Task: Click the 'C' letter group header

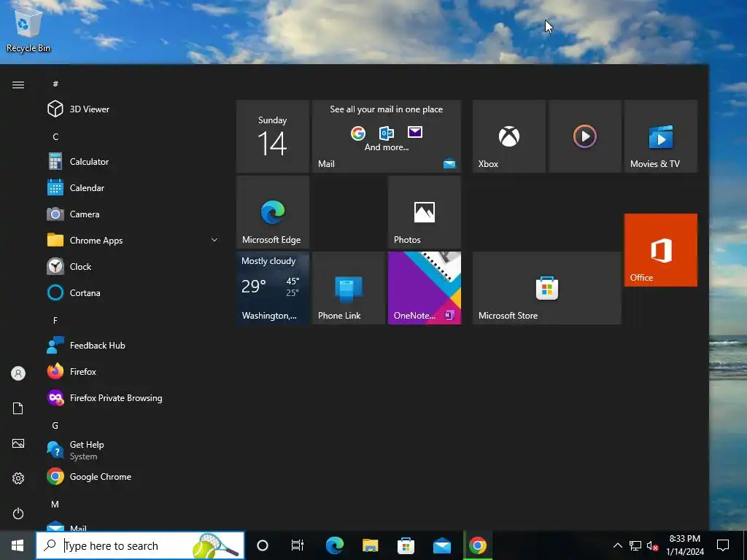Action: tap(55, 136)
